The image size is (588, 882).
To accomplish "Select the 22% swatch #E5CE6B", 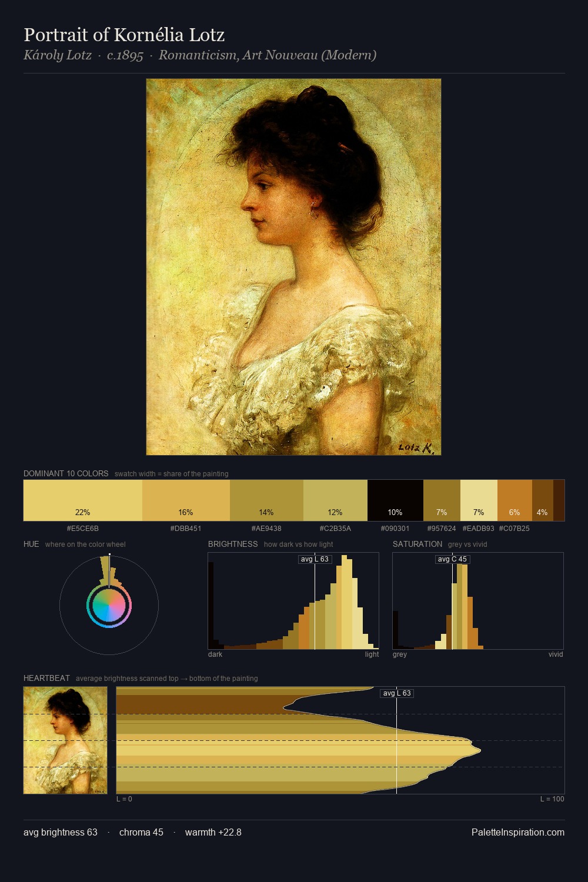I will 83,500.
